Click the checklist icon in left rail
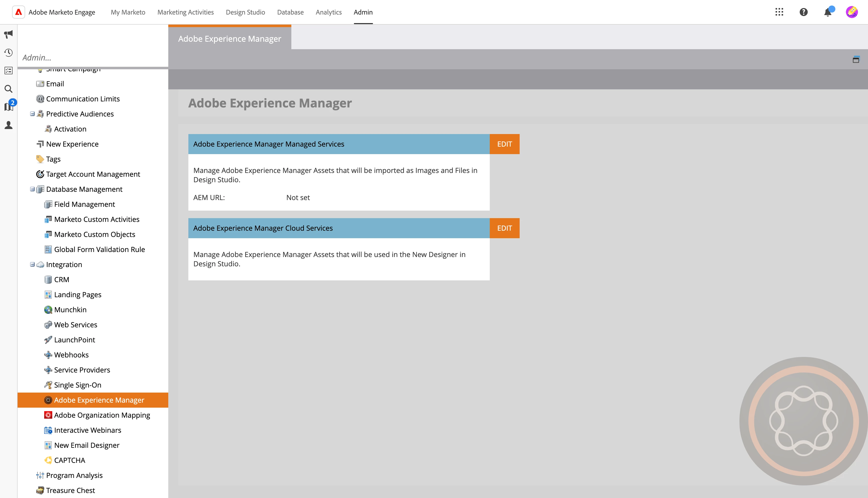 (9, 71)
